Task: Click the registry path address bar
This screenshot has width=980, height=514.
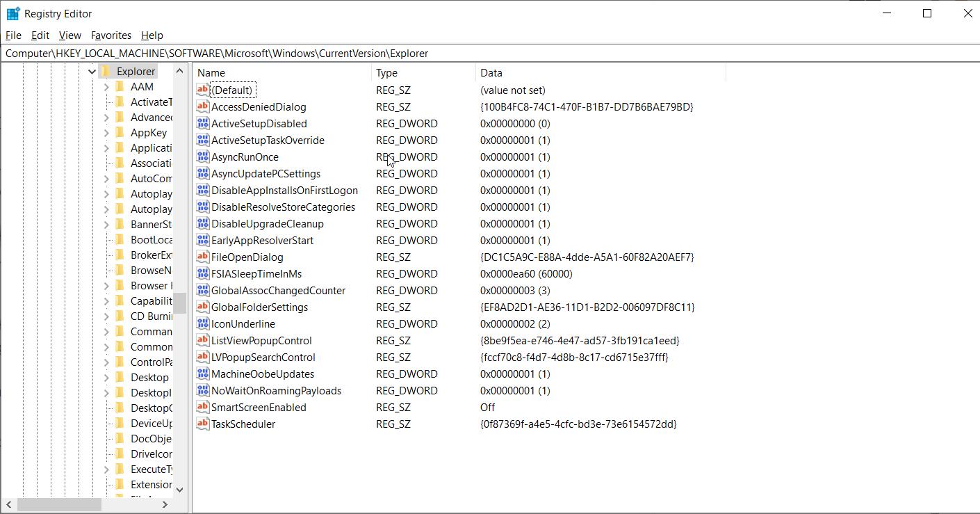Action: point(490,53)
